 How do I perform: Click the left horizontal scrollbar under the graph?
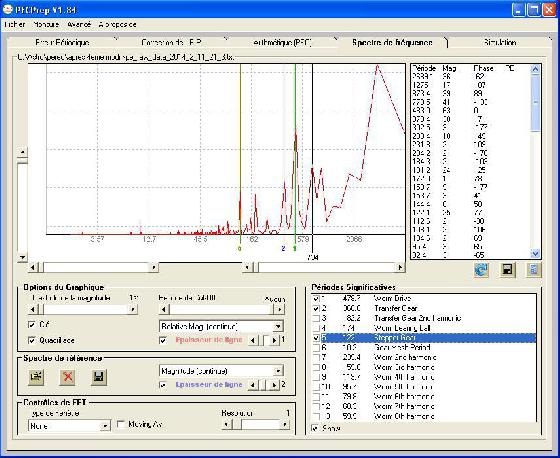(x=93, y=267)
